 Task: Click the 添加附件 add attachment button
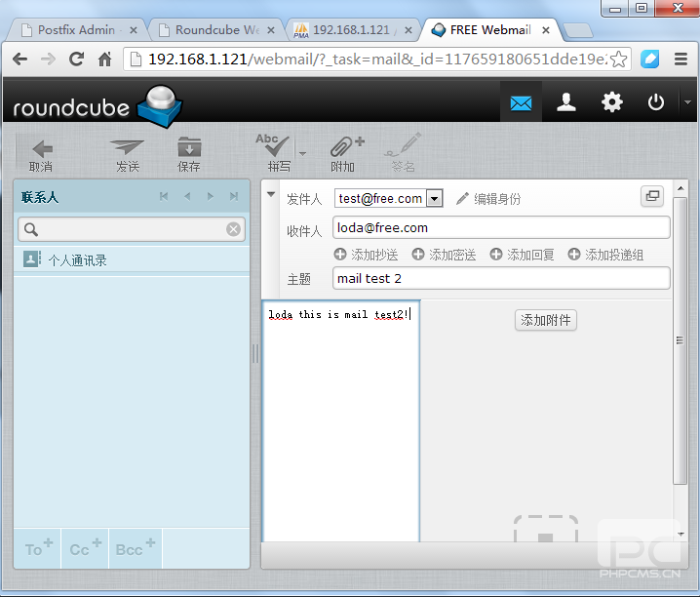pos(546,320)
